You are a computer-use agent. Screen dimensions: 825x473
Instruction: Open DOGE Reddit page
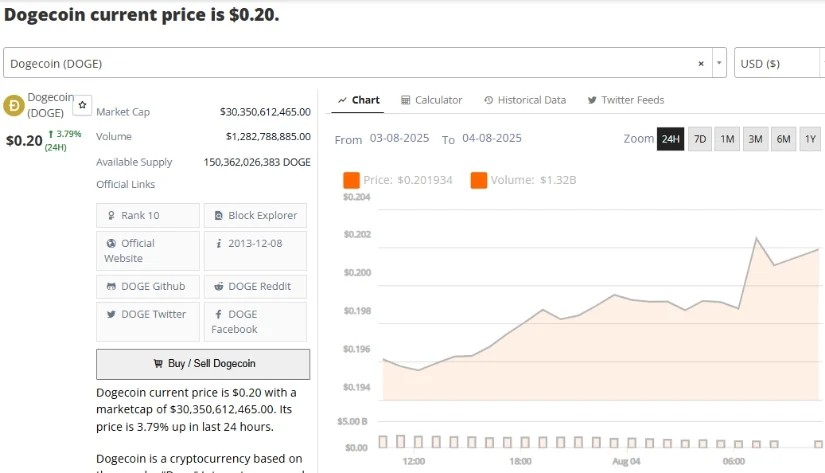click(255, 286)
